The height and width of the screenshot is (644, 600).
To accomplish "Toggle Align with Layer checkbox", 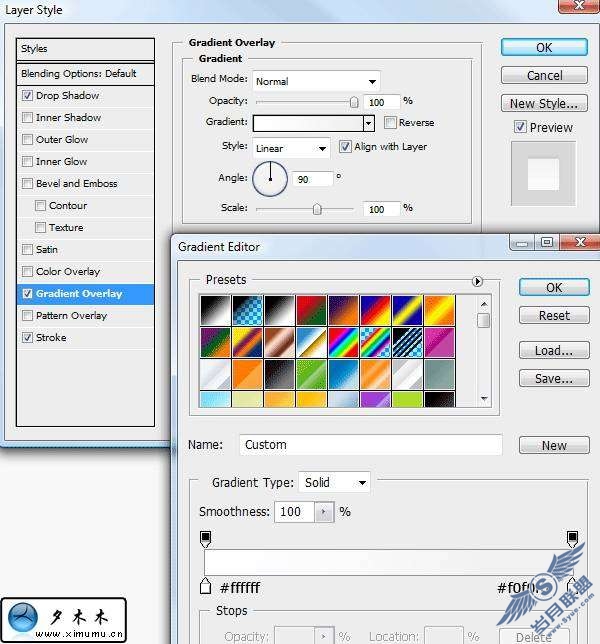I will click(x=345, y=147).
